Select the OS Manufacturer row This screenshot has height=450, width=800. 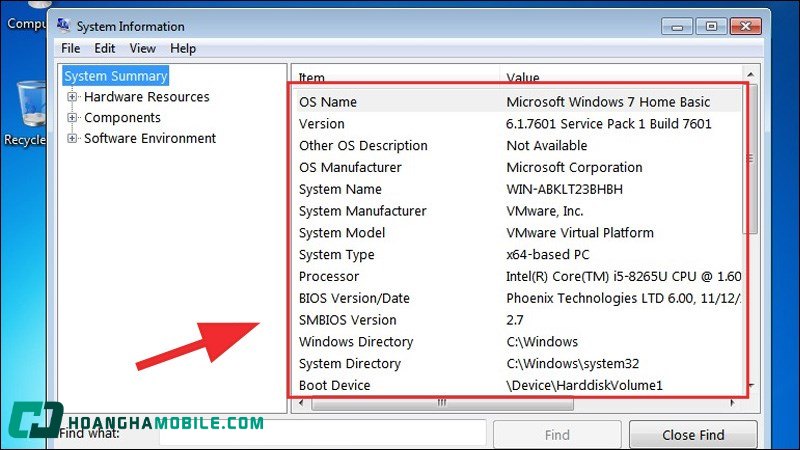tap(517, 167)
